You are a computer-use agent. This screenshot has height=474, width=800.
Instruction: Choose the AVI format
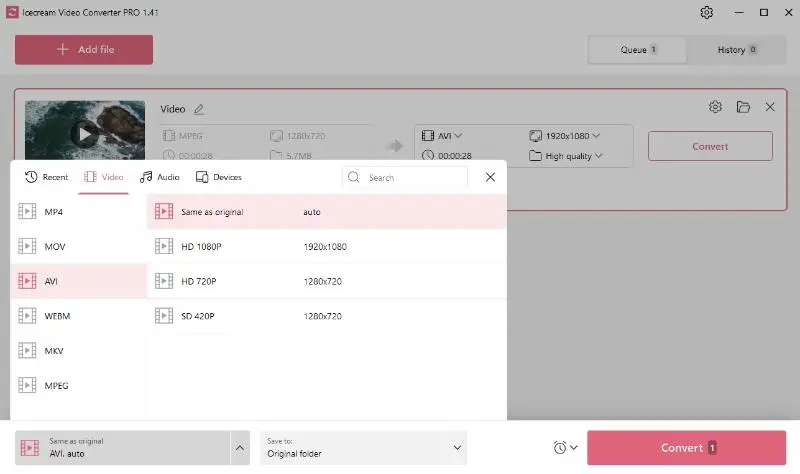(x=78, y=281)
